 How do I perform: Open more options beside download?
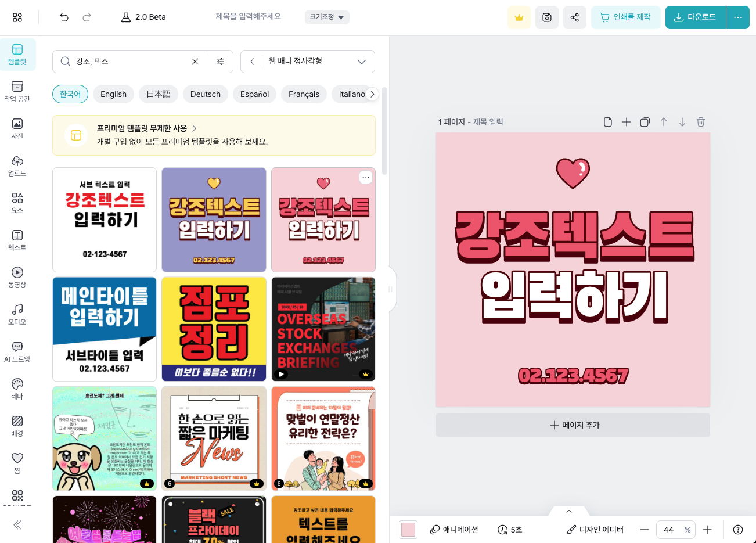click(738, 17)
